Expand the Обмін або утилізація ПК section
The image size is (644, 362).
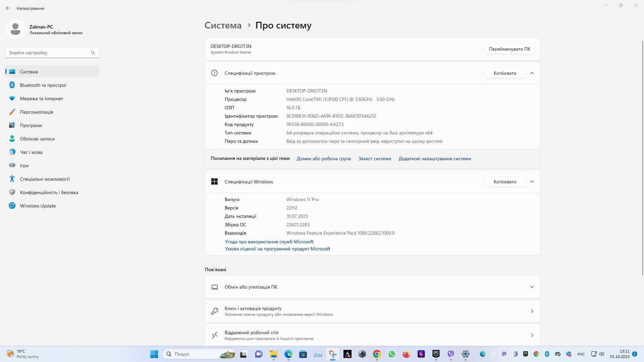point(532,287)
